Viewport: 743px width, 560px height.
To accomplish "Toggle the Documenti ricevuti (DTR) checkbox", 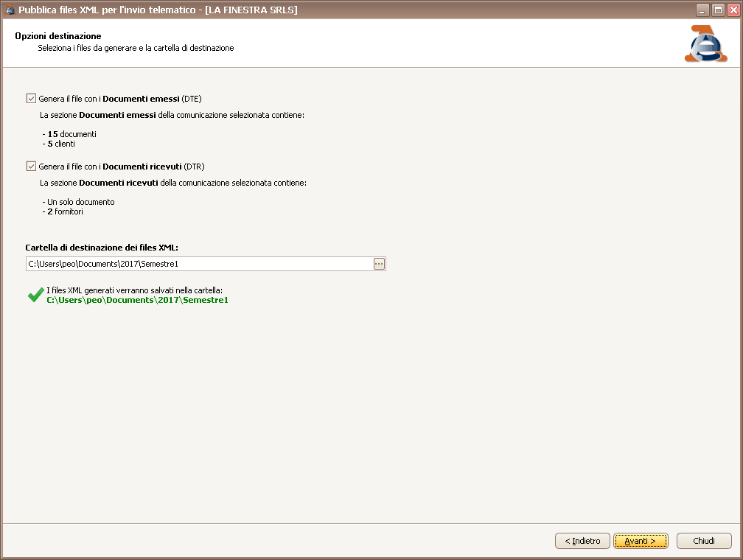I will (31, 167).
